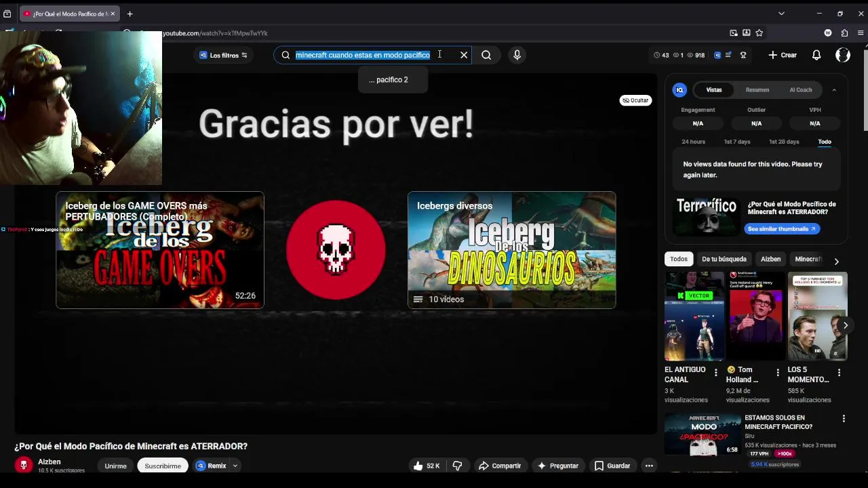Click the Unirme button
This screenshot has height=488, width=868.
[x=115, y=466]
